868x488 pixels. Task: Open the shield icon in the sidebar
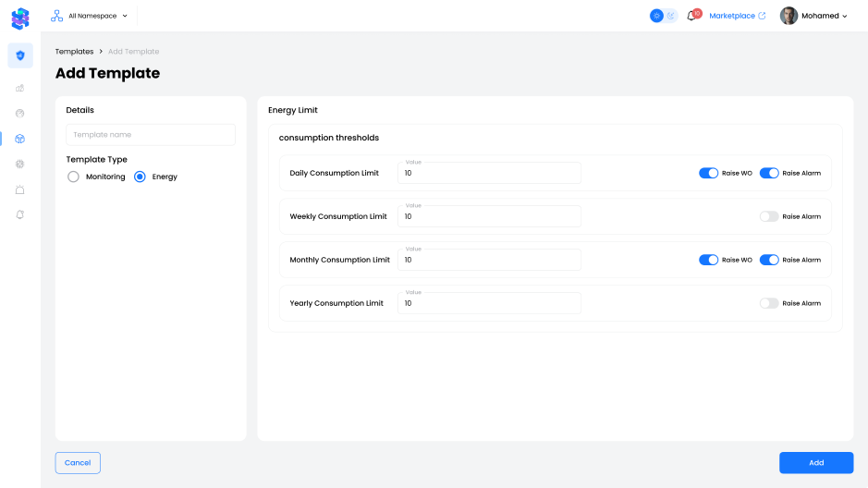pos(20,55)
